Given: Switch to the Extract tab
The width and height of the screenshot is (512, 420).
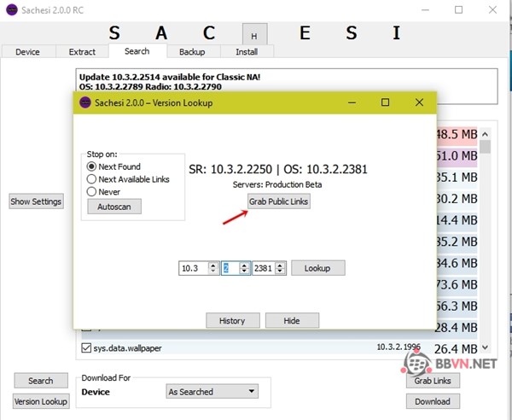Looking at the screenshot, I should (x=82, y=52).
